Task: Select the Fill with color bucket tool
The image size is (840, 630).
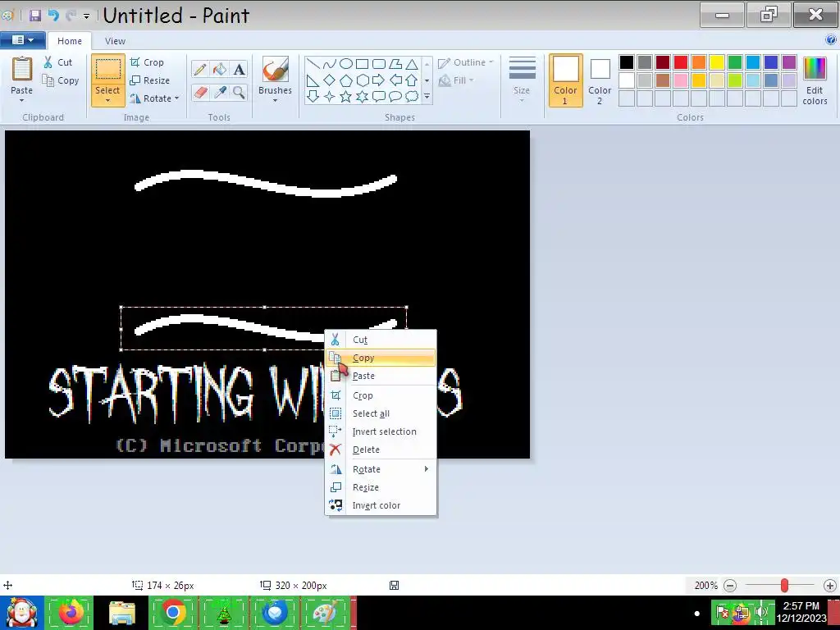Action: pyautogui.click(x=220, y=69)
